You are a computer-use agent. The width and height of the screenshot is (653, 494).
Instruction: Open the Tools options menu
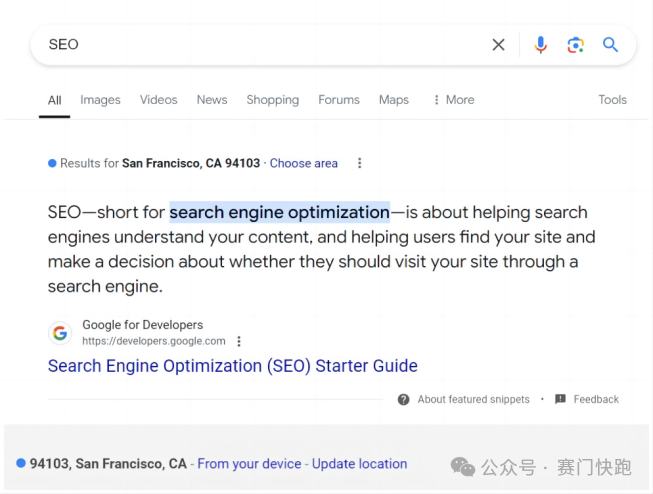pos(612,100)
